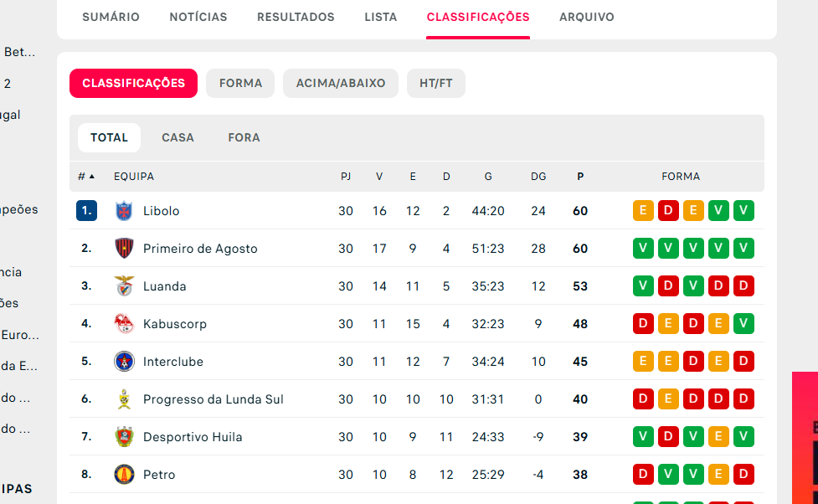
Task: Sort standings by DG column header
Action: coord(538,177)
